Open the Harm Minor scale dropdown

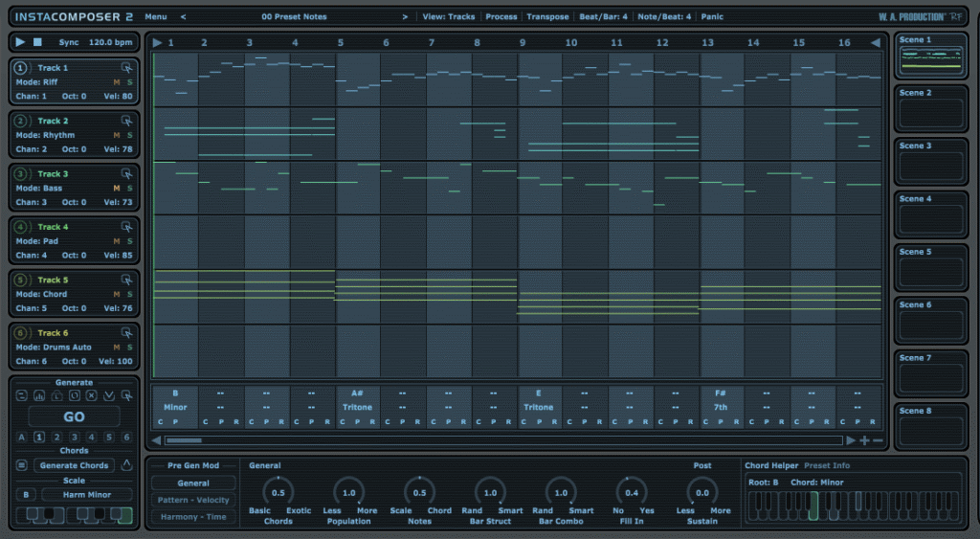[x=87, y=495]
